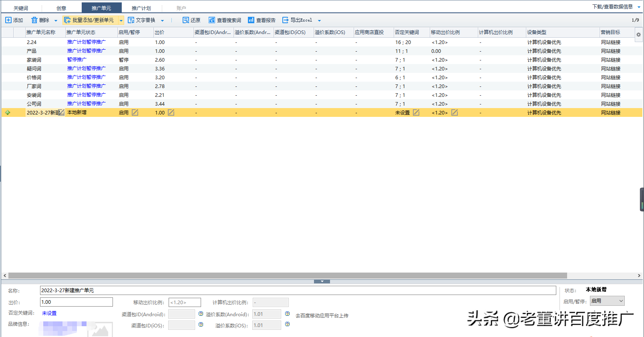Open the column settings gear icon
Screen dimensions: 644x337
tap(638, 35)
